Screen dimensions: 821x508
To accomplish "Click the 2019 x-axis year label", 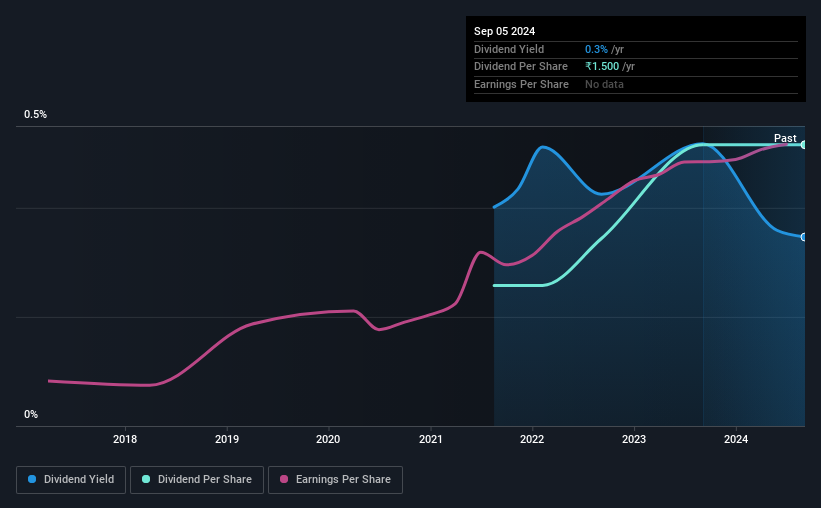I will click(x=227, y=439).
